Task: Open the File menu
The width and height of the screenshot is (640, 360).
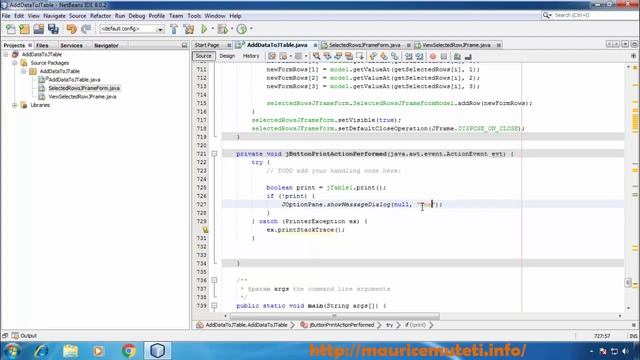Action: (x=6, y=16)
